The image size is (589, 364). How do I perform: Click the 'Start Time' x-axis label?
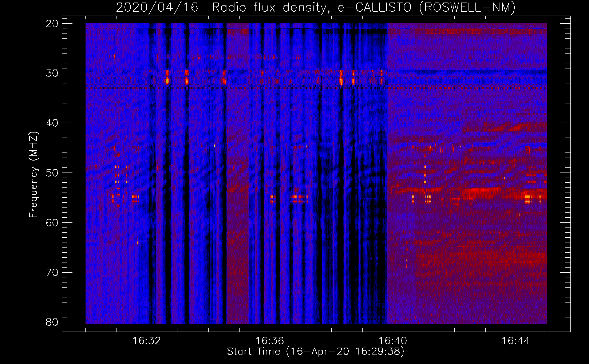pyautogui.click(x=316, y=351)
